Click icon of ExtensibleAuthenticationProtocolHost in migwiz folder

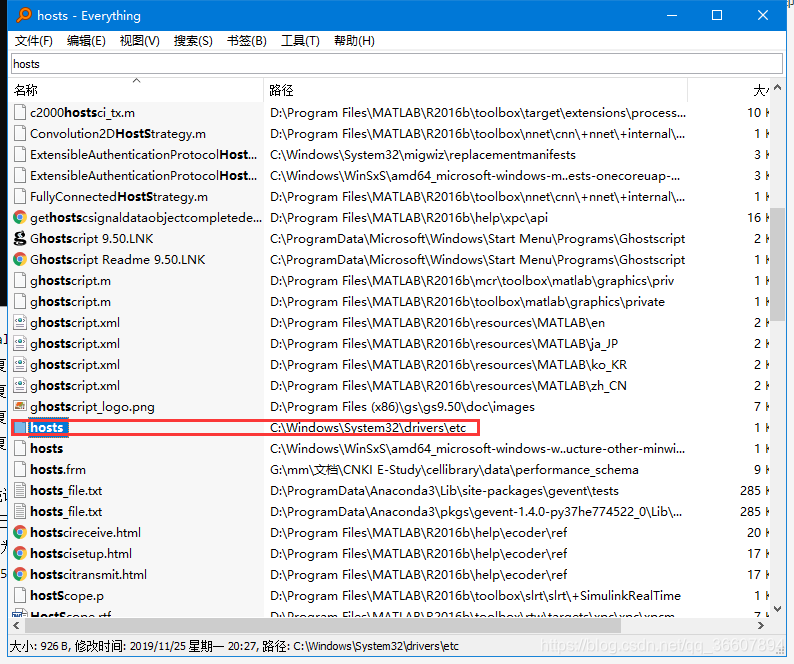pyautogui.click(x=20, y=154)
